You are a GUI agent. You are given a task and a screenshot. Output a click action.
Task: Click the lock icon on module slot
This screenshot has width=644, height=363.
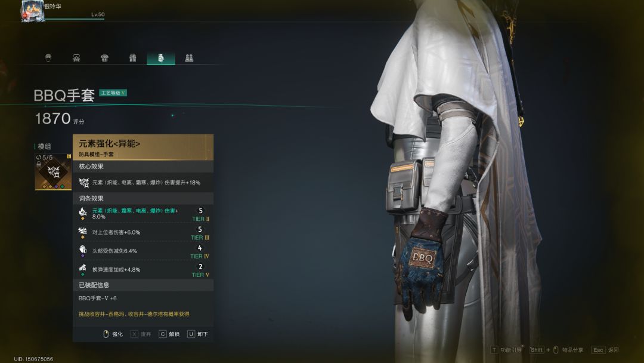tap(39, 164)
